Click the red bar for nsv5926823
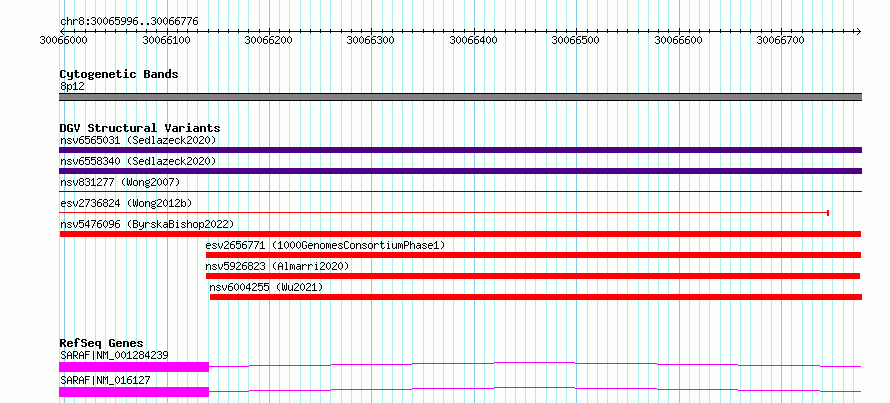 533,276
